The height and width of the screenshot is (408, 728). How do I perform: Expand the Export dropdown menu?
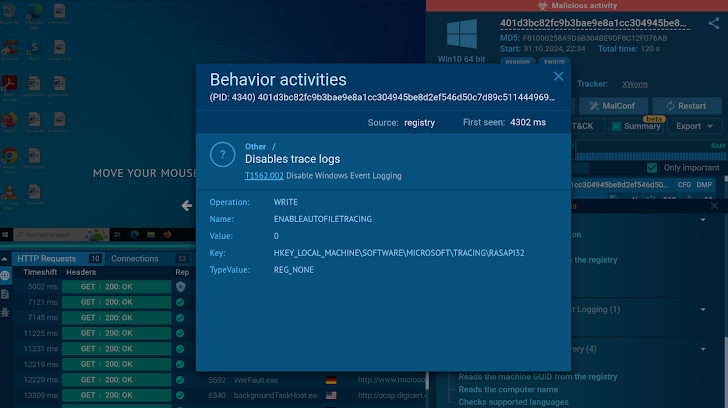694,126
